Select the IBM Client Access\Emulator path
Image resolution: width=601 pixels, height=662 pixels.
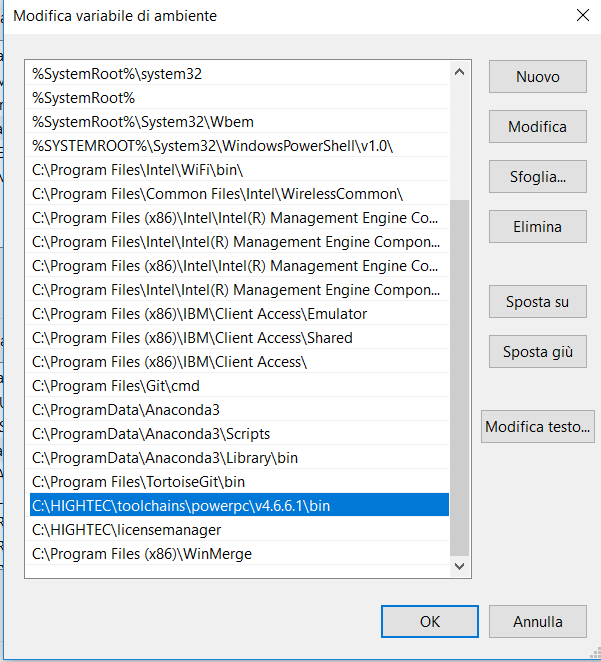click(x=200, y=314)
